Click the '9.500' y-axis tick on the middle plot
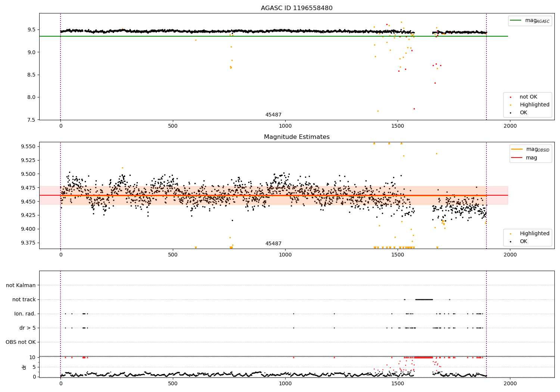 (28, 174)
